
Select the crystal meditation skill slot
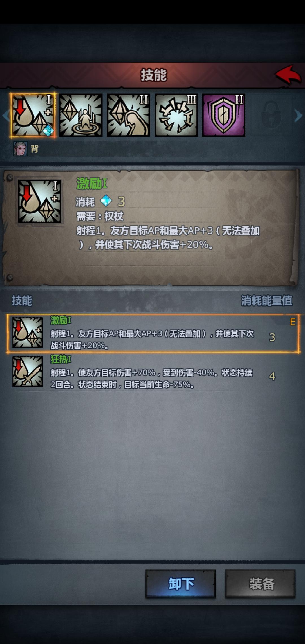coord(80,116)
